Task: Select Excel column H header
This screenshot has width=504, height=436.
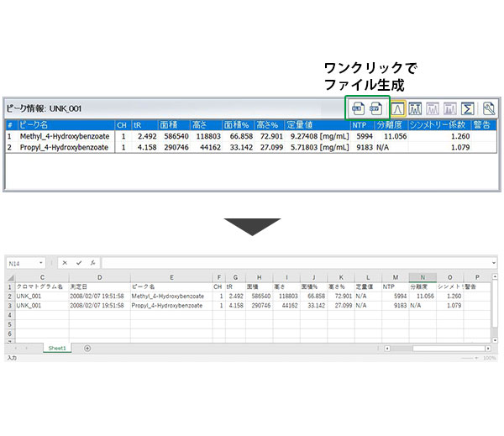Action: (259, 277)
